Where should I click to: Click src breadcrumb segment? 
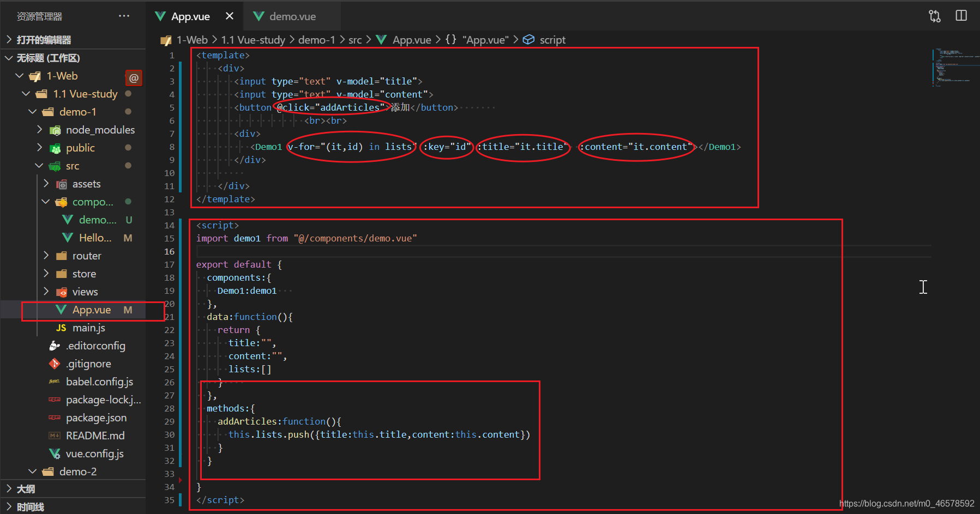pos(355,40)
